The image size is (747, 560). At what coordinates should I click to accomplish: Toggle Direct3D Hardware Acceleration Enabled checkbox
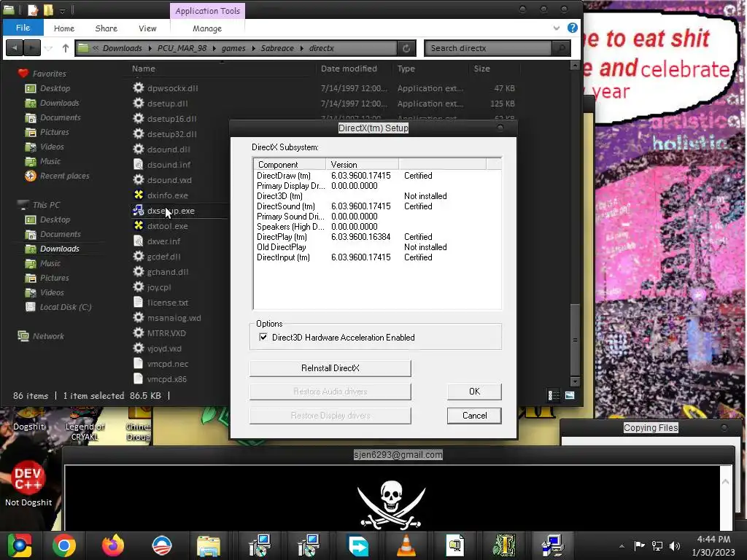(263, 337)
